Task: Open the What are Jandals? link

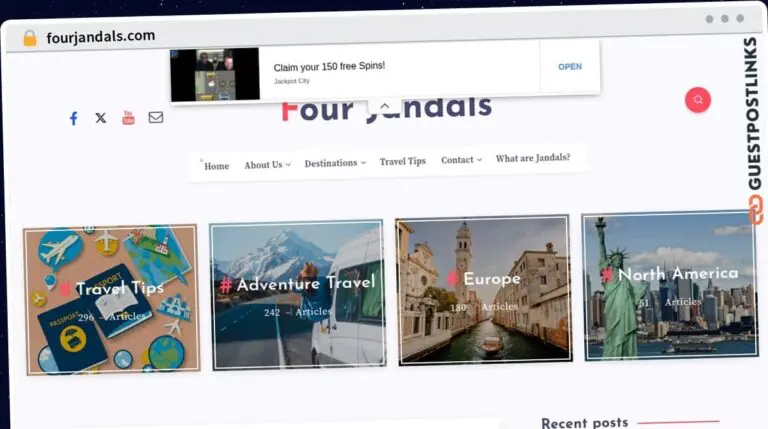Action: point(533,158)
